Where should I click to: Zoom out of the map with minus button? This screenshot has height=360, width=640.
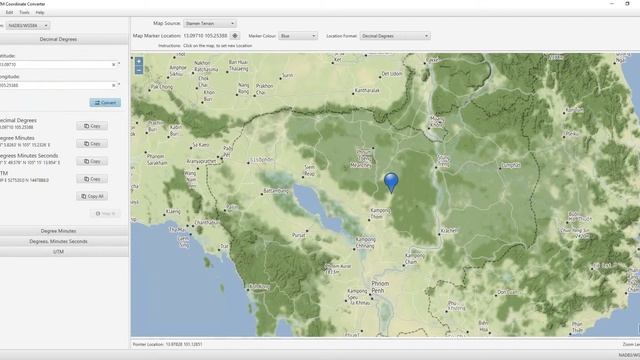click(x=139, y=70)
